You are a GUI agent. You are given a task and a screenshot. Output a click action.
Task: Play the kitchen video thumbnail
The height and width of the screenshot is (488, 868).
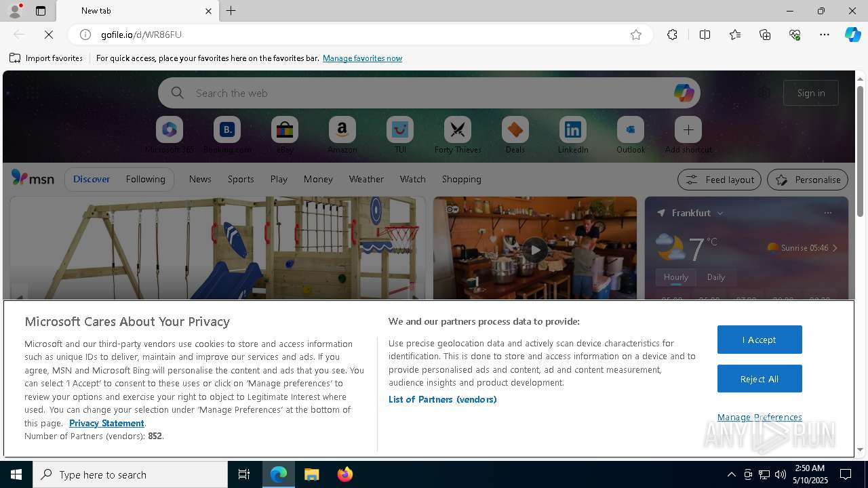(535, 249)
